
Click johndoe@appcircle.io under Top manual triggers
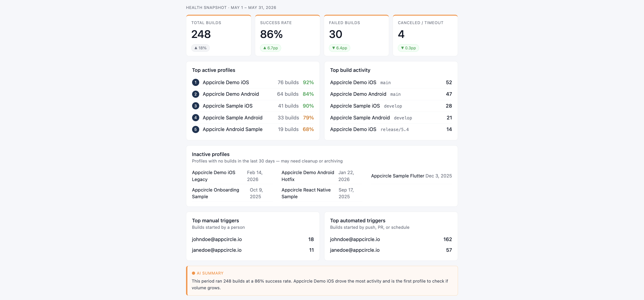pos(217,239)
